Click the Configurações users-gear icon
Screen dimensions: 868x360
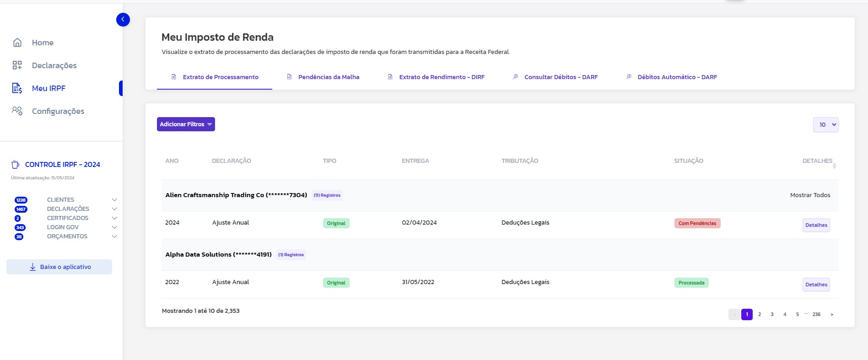17,111
